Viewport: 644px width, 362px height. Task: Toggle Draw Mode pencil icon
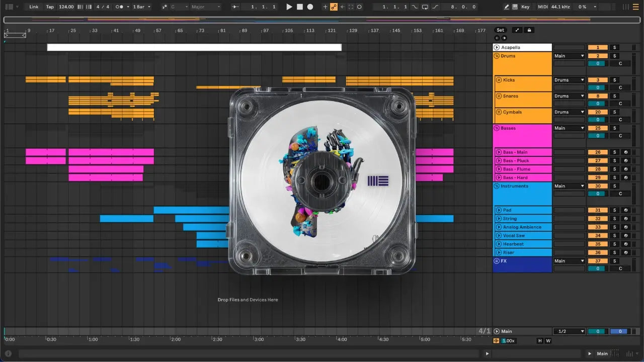point(507,7)
